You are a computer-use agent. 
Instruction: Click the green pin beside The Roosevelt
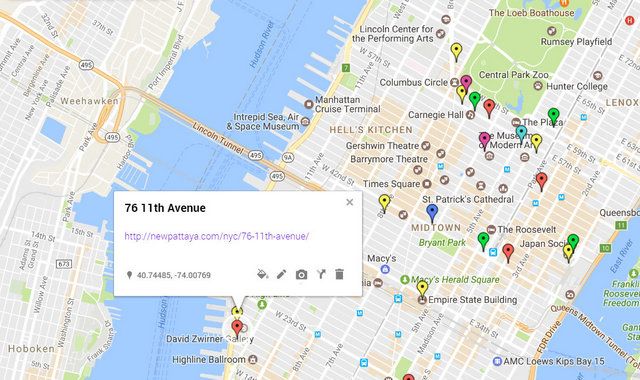click(483, 241)
